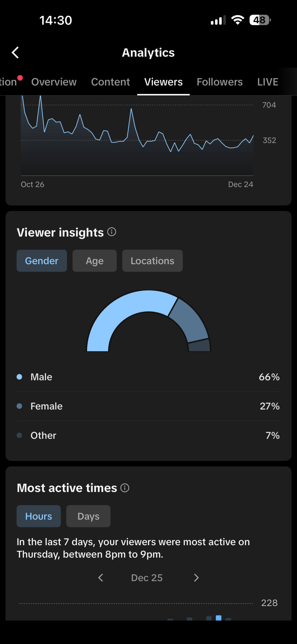This screenshot has height=644, width=297.
Task: Select the Gender filter chip
Action: point(42,261)
